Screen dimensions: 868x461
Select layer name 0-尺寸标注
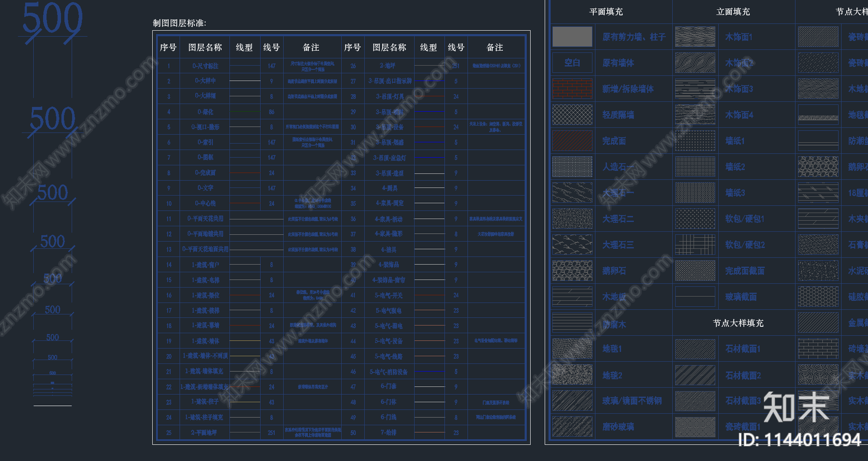pos(206,66)
